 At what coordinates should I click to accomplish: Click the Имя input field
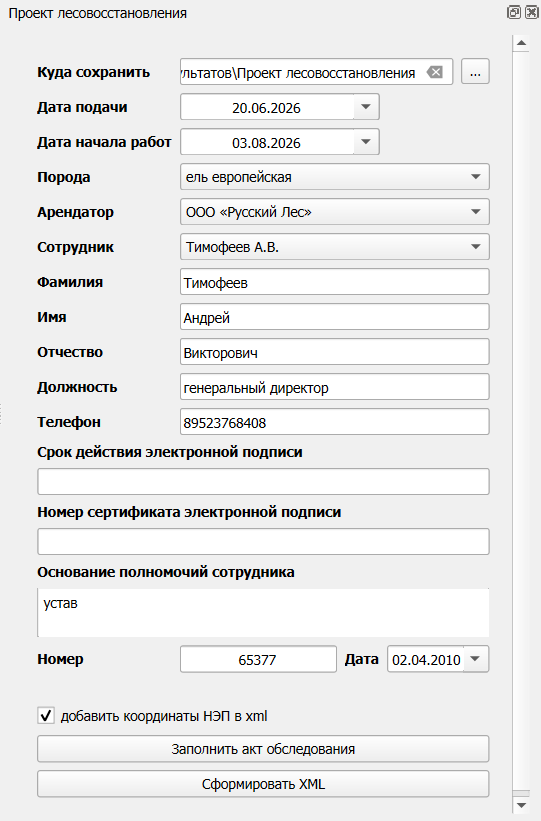click(335, 317)
